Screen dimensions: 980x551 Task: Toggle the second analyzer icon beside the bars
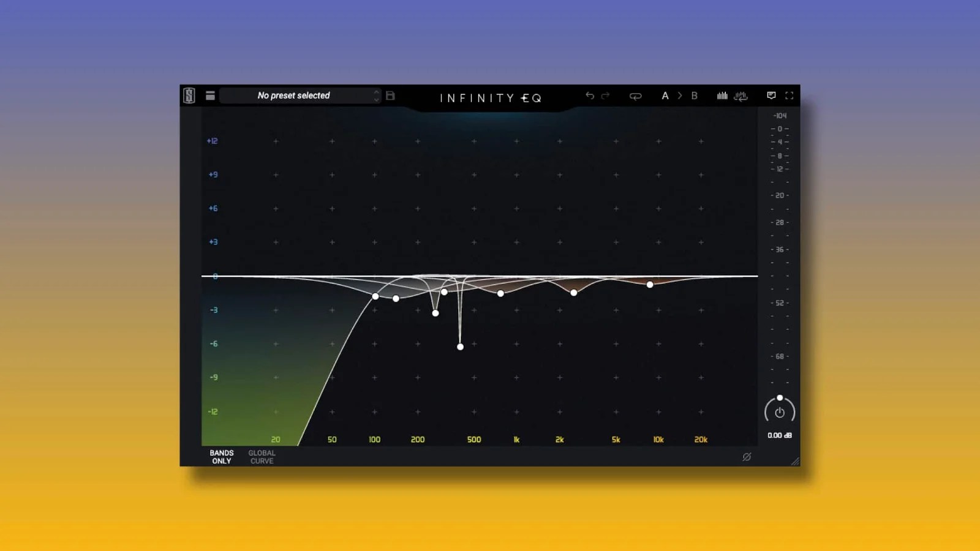741,96
